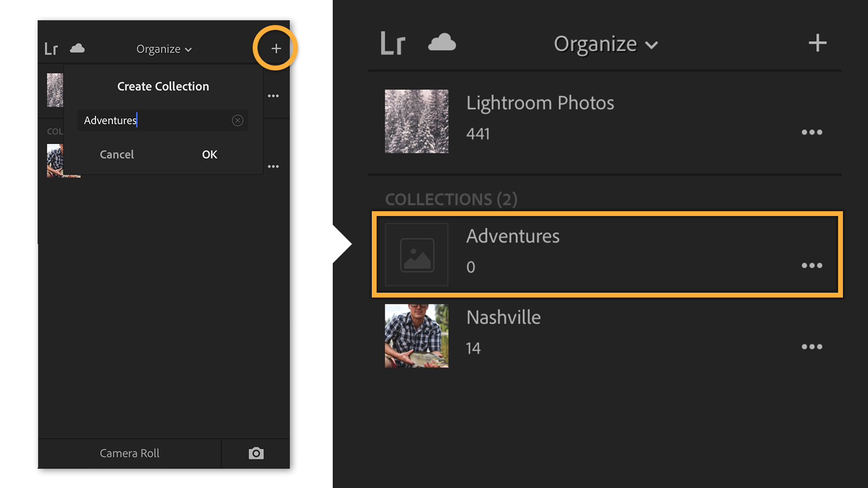Tap the plus icon in left panel
The width and height of the screenshot is (868, 488).
coord(276,48)
